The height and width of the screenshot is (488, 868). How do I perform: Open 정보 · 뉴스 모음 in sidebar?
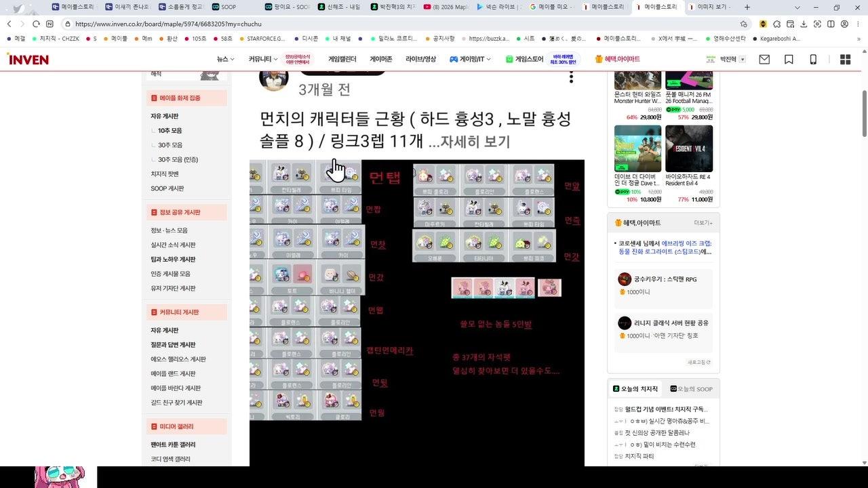[x=169, y=230]
